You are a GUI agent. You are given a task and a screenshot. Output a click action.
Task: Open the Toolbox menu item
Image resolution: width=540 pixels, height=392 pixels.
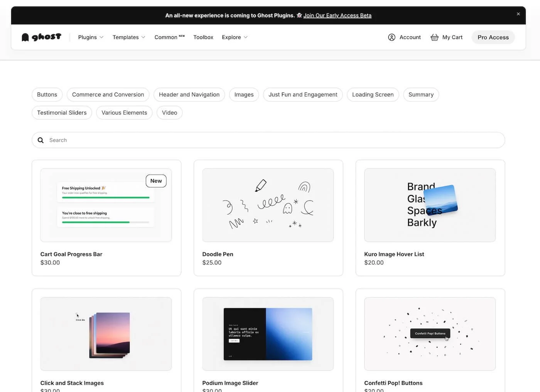(x=203, y=37)
